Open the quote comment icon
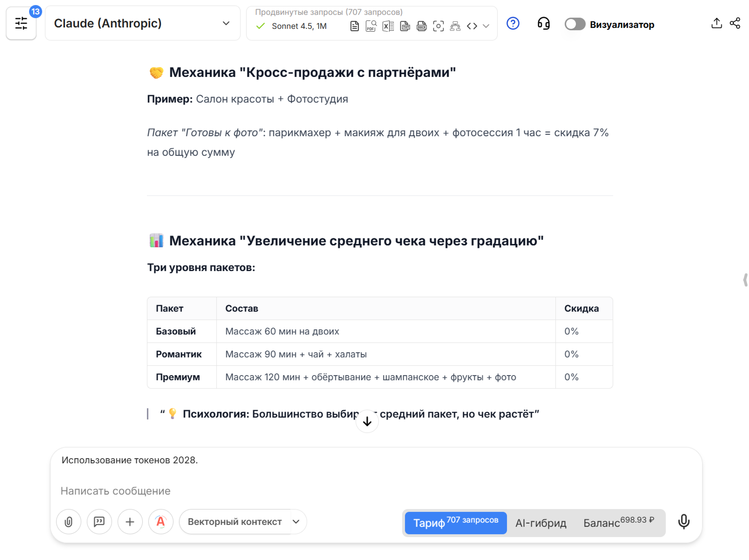Viewport: 749px width, 560px height. (99, 522)
